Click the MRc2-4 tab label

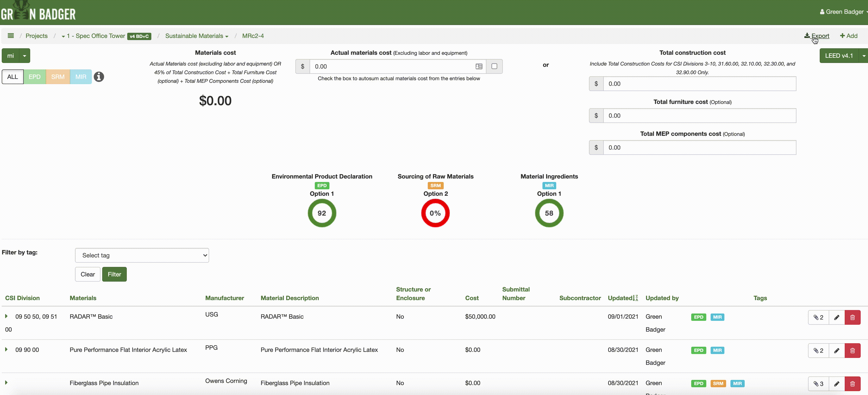(253, 35)
